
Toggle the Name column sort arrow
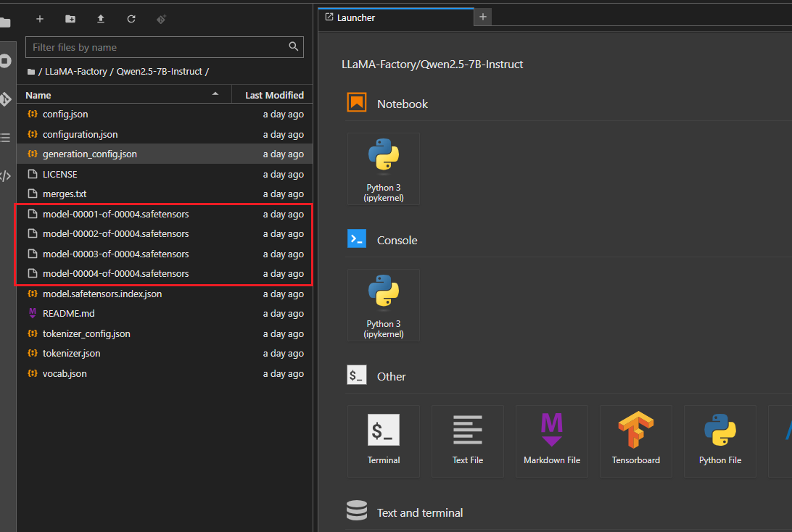pos(215,94)
